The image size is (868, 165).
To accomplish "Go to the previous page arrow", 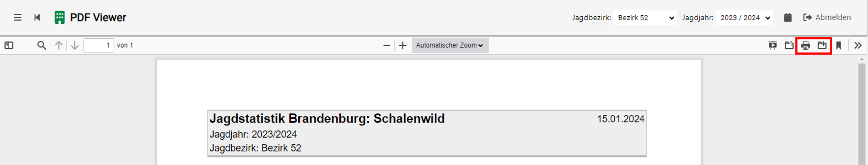I will 59,45.
